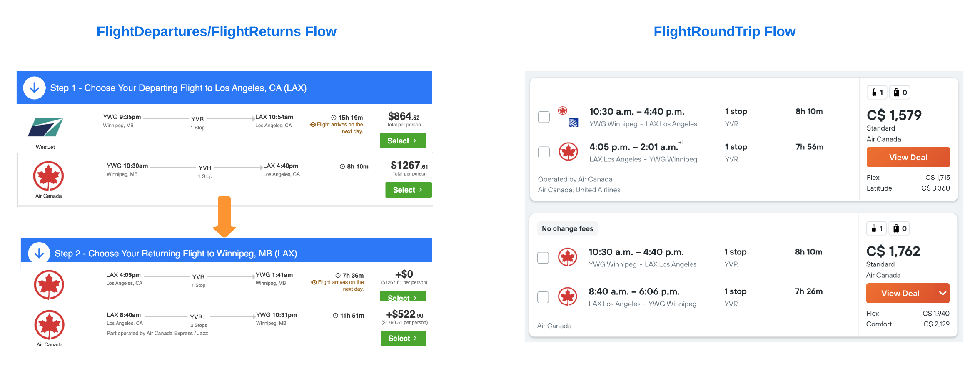
Task: Click View Deal for the C$ 1,579 fare
Action: click(908, 157)
